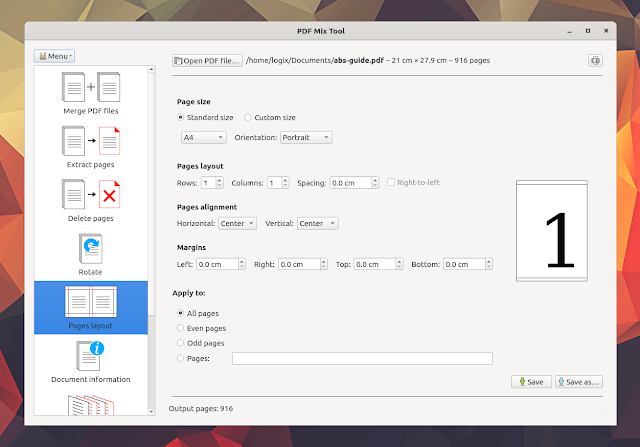This screenshot has height=447, width=640.
Task: Click the Pages range text field
Action: [362, 358]
